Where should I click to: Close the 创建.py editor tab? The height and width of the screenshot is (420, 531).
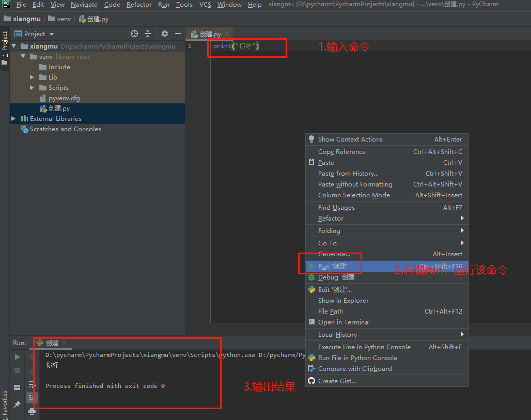pyautogui.click(x=227, y=34)
